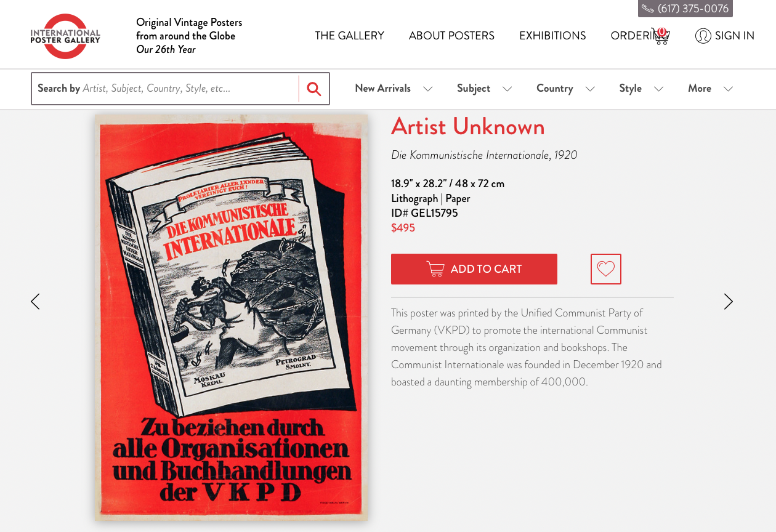Open the shopping cart icon in header
This screenshot has width=776, height=532.
coord(660,36)
